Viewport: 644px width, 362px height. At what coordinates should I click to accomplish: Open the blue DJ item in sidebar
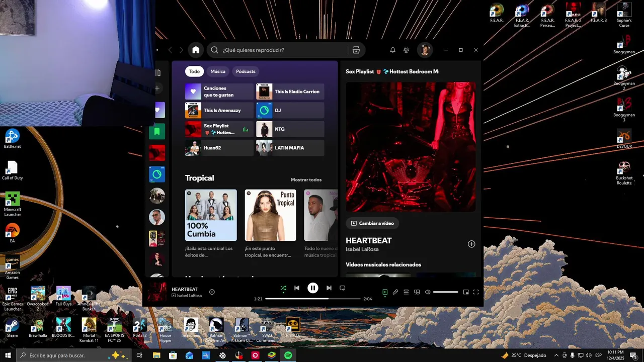click(157, 174)
